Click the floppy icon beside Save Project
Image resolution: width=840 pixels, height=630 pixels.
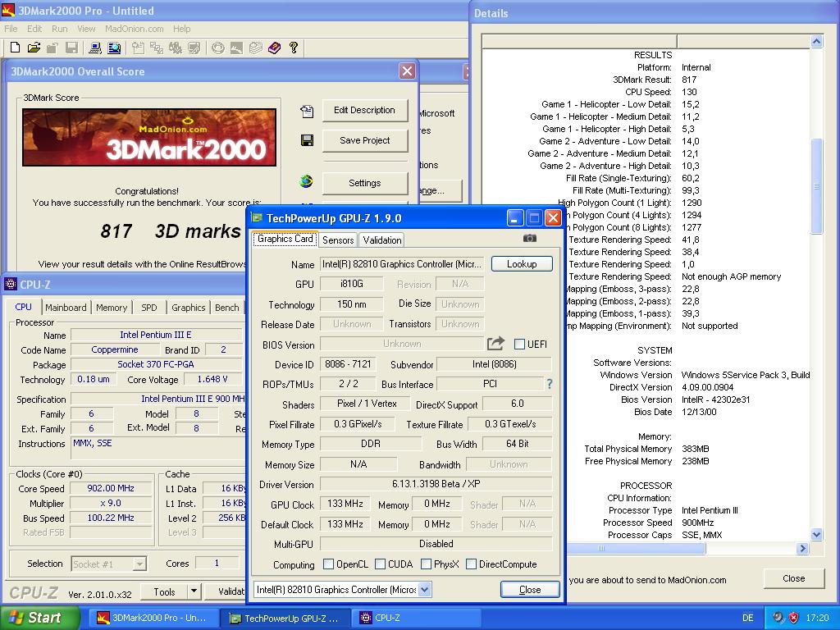(x=307, y=140)
